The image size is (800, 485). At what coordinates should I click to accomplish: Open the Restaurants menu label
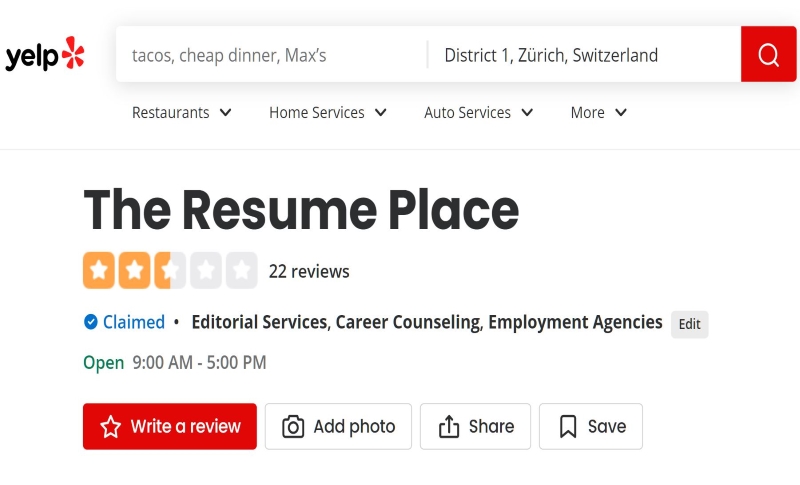pos(170,112)
